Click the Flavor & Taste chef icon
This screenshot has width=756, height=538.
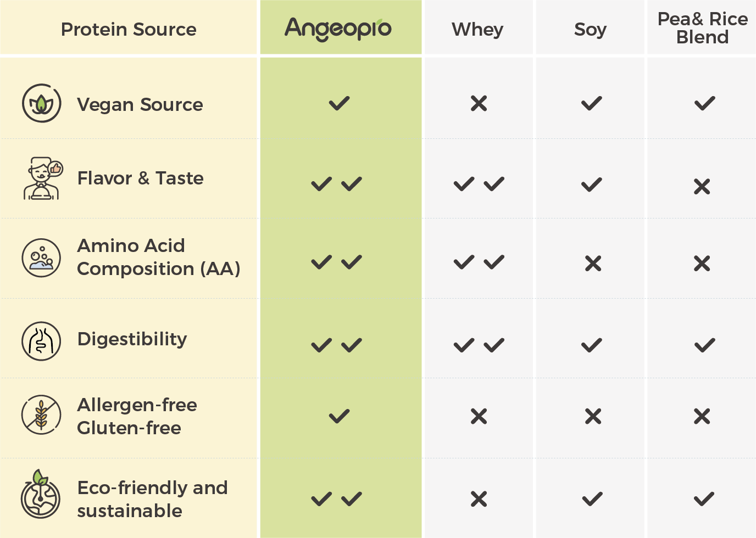pyautogui.click(x=43, y=178)
